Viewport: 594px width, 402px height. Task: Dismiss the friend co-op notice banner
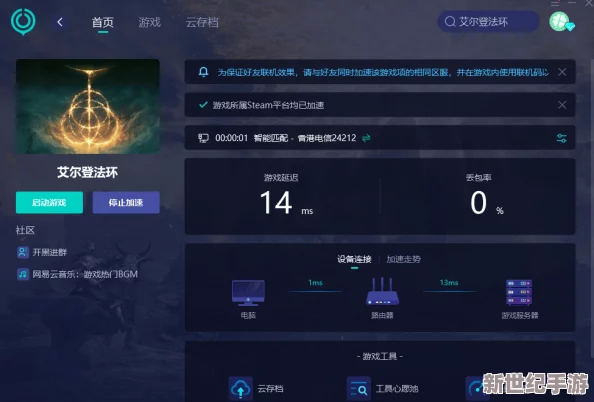[562, 72]
